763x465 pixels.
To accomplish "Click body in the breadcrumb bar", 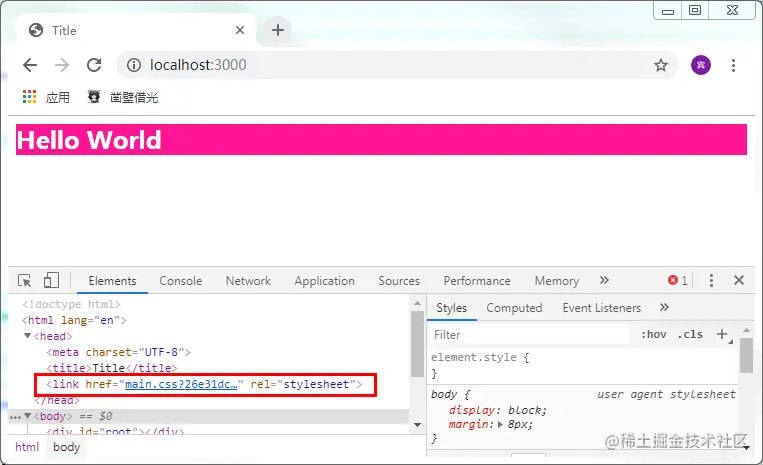I will [x=66, y=447].
